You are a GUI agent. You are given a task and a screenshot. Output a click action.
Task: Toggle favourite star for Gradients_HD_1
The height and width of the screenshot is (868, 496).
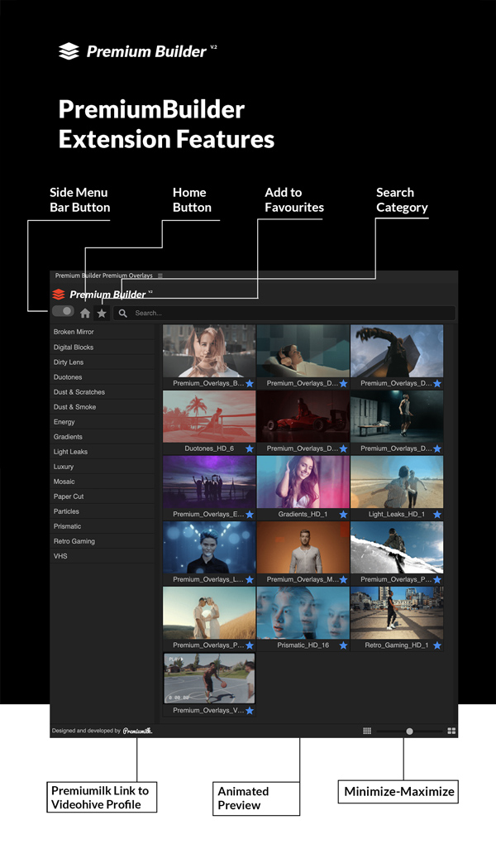tap(343, 515)
